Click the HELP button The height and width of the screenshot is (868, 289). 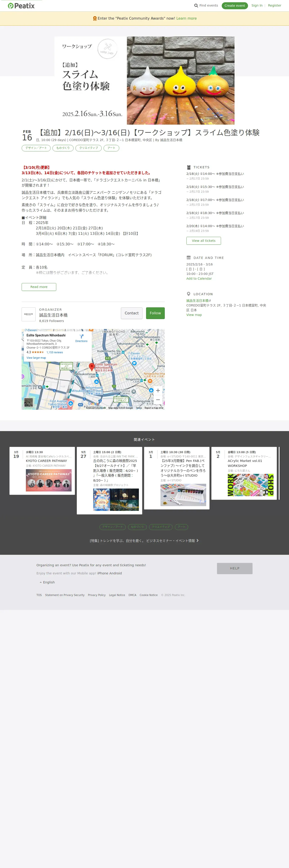[235, 569]
